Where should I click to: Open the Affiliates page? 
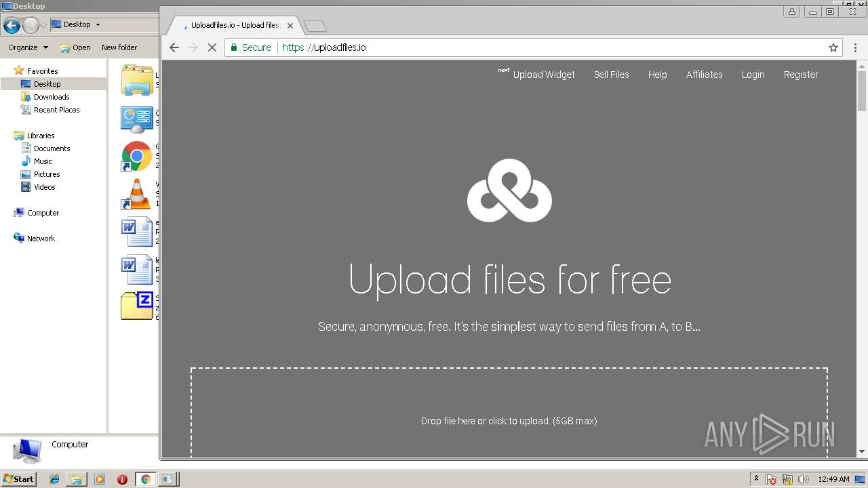[704, 75]
